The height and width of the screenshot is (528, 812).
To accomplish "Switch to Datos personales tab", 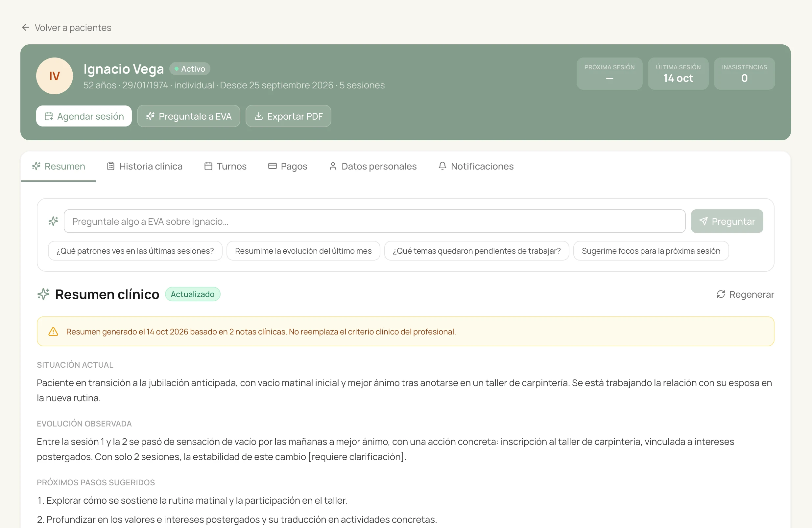I will [x=373, y=166].
